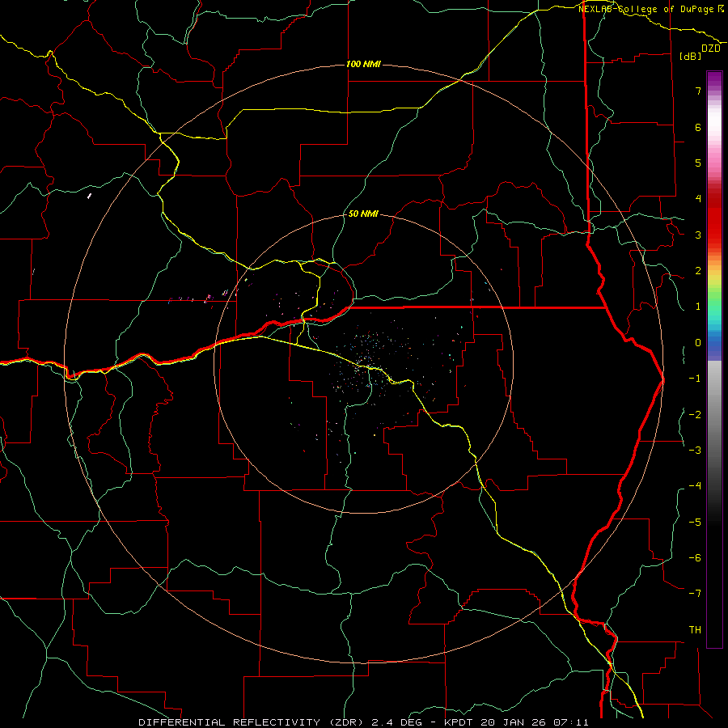Click the "6" color scale label

(698, 127)
